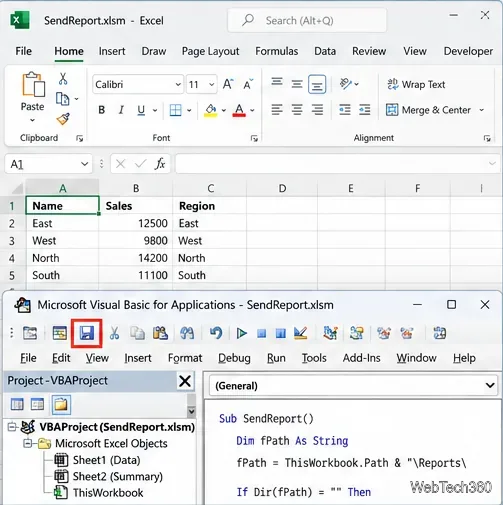Screen dimensions: 503x505
Task: Apply cell borders in Excel ribbon
Action: point(175,110)
